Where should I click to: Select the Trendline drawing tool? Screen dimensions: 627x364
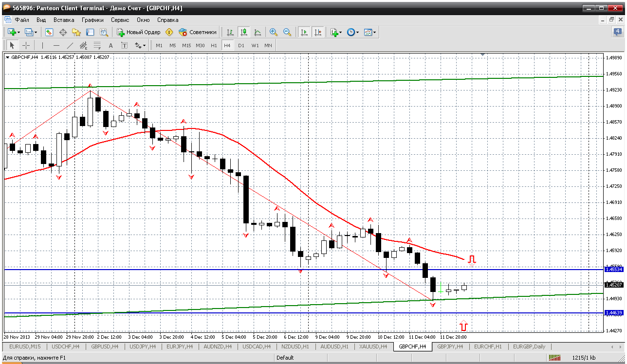70,45
